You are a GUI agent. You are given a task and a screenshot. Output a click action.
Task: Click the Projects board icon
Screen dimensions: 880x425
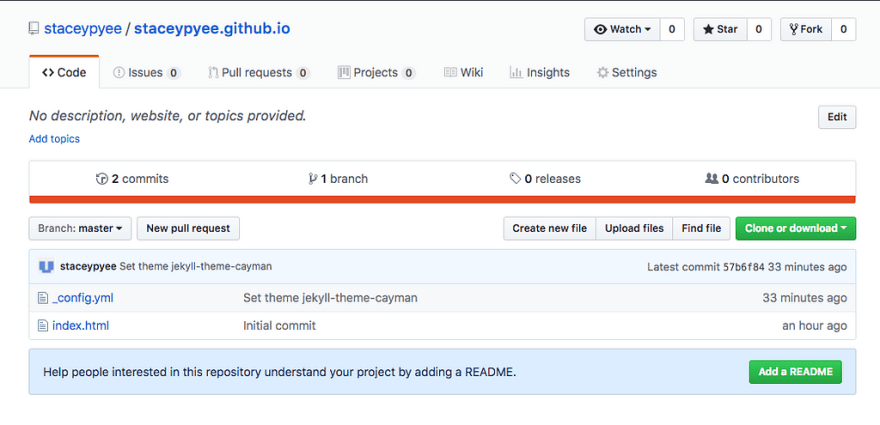click(344, 72)
